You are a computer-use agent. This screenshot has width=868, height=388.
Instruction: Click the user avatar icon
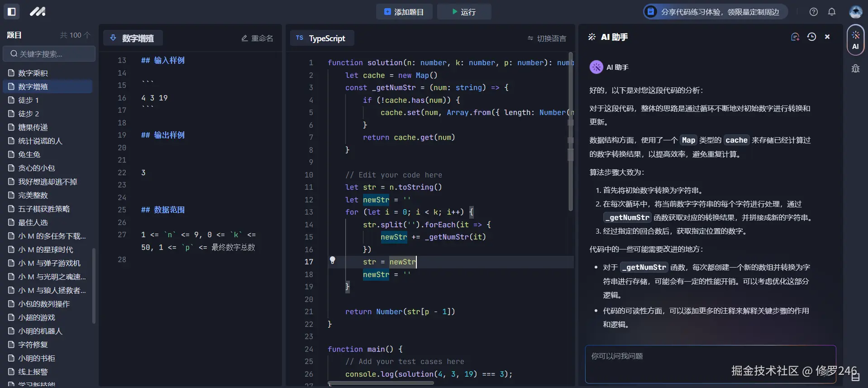[855, 12]
